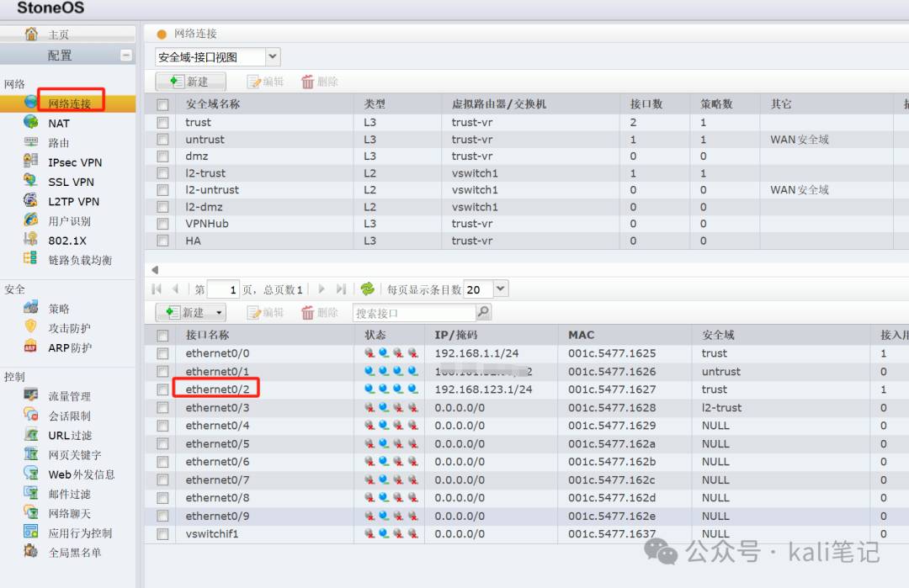Click 删除 button above the zone table
The height and width of the screenshot is (588, 909).
tap(320, 81)
